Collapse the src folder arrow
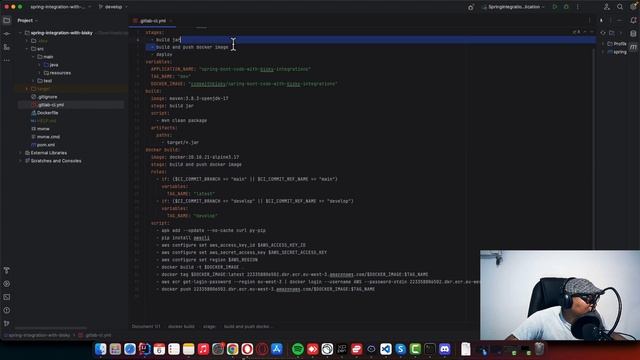Screen dimensions: 640x360 click(27, 49)
